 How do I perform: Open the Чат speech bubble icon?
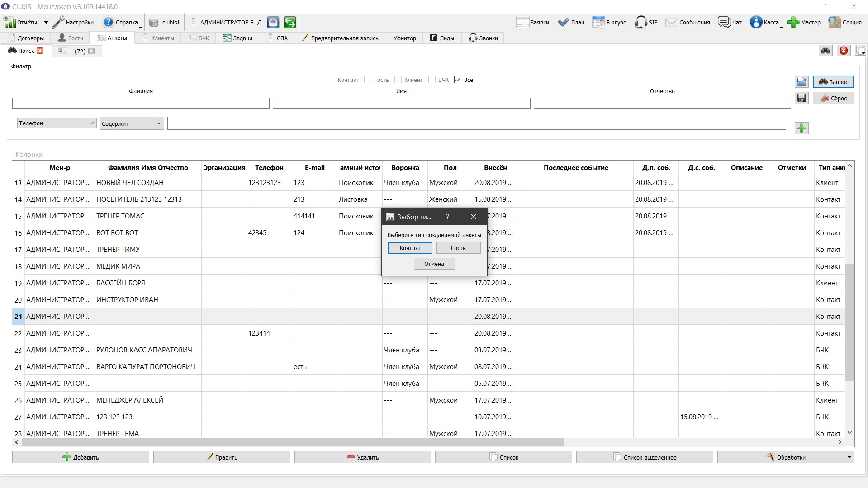tap(724, 22)
